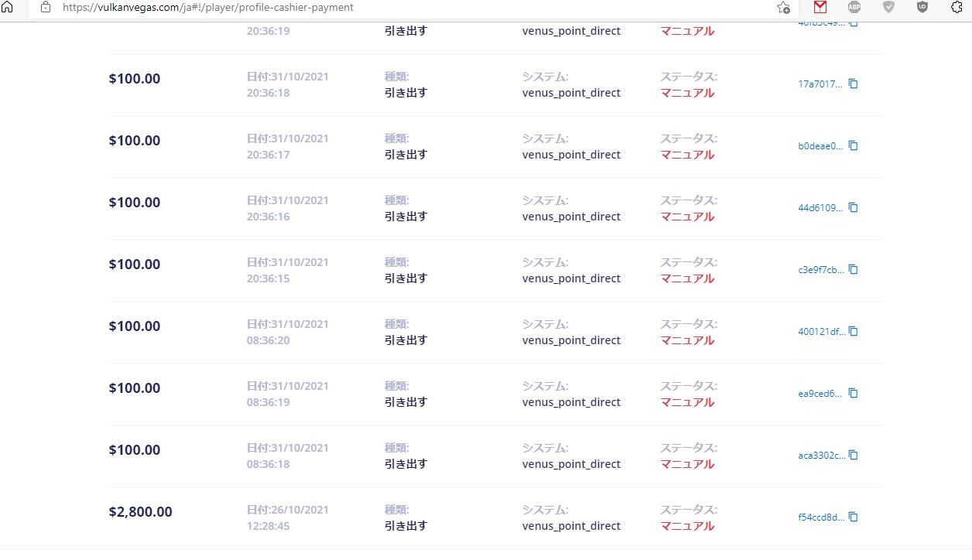Copy the transaction ID starting c3e9f7cb
The width and height of the screenshot is (972, 560).
(854, 269)
